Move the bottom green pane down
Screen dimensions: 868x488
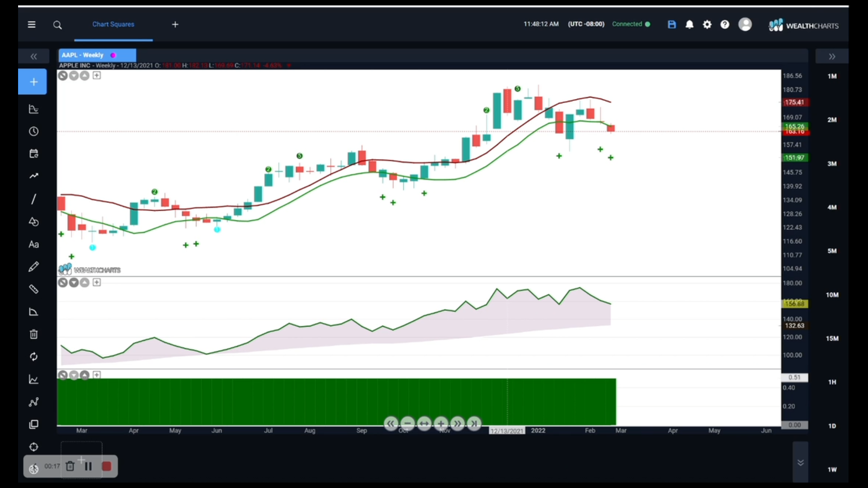[74, 375]
